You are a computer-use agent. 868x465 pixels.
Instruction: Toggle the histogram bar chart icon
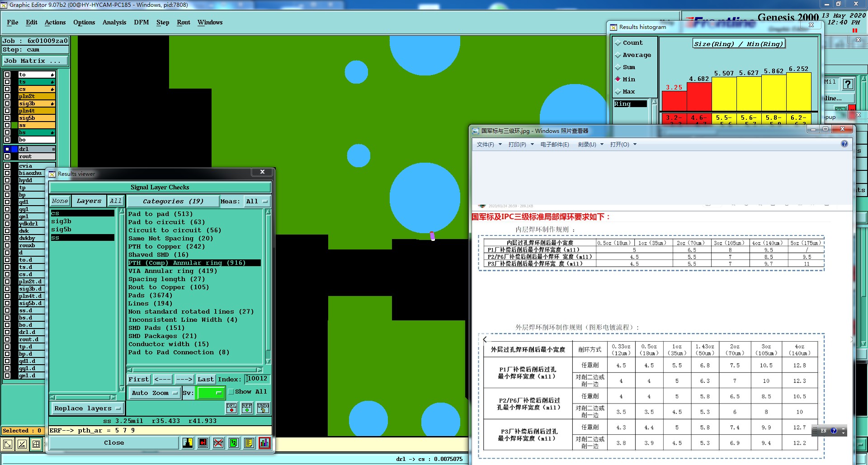pos(264,443)
